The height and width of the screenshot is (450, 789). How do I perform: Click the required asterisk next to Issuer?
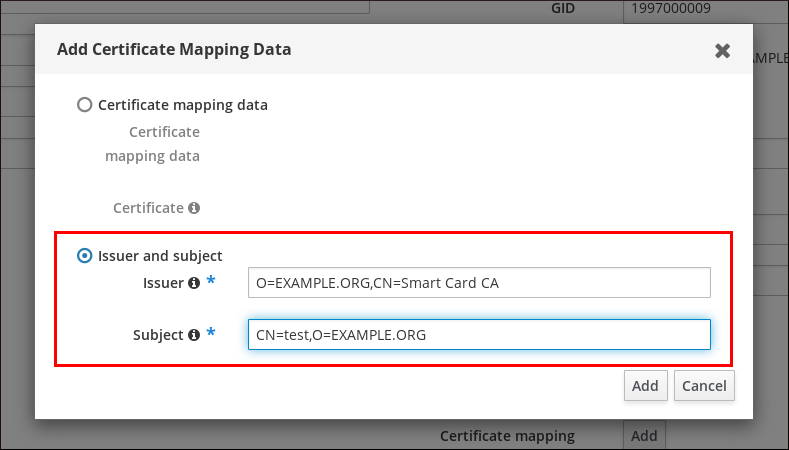click(211, 283)
